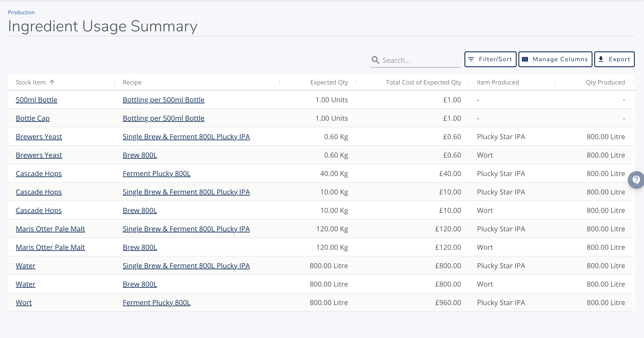This screenshot has height=338, width=644.
Task: Select the £40.00 total cost cell
Action: tap(450, 174)
